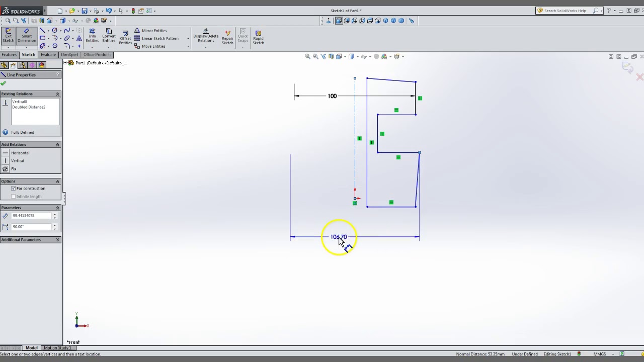Select the Corner Rectangle tool

click(x=43, y=38)
